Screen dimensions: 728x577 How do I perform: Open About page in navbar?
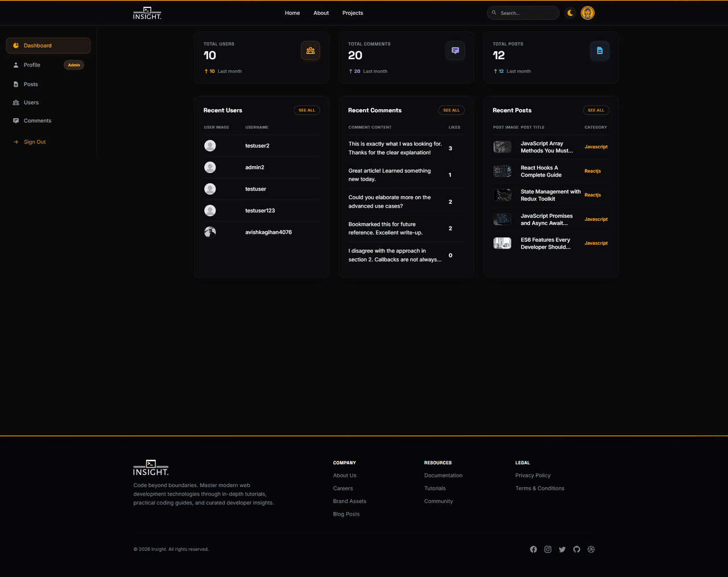321,13
